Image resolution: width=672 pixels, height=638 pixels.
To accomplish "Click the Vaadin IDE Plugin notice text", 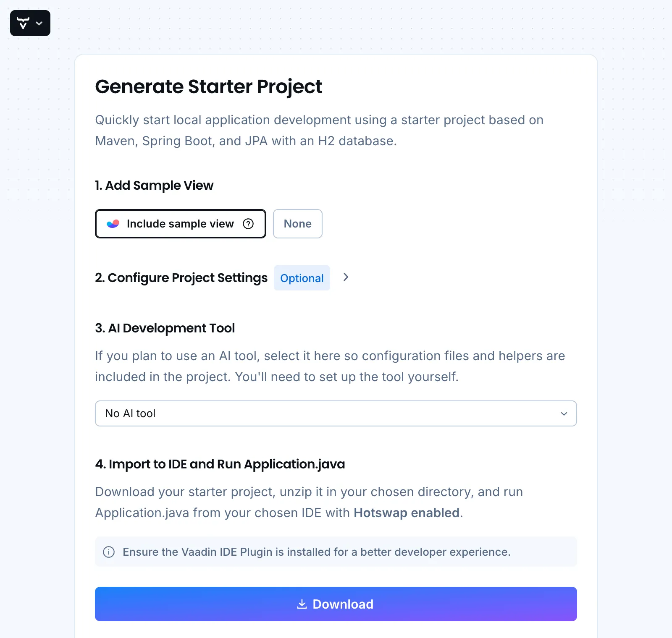I will tap(316, 552).
